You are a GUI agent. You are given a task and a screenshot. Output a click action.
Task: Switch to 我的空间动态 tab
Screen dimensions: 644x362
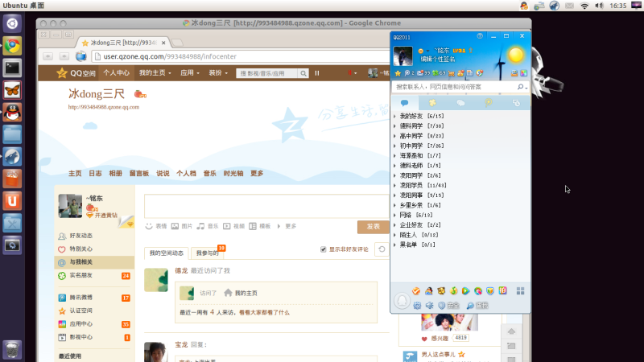[x=167, y=253]
